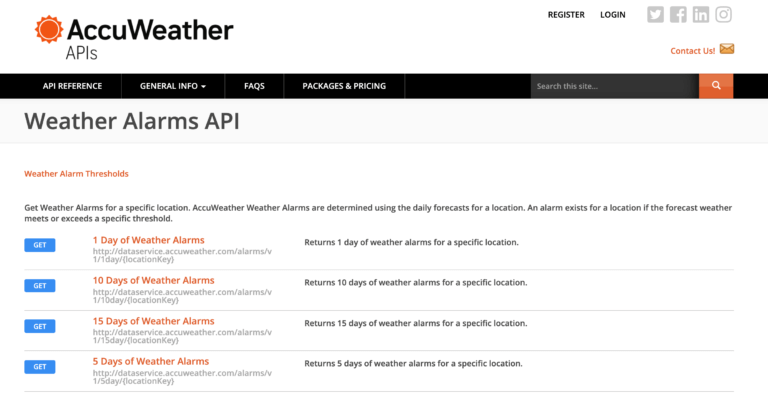Open the LOGIN link
The image size is (768, 419).
pyautogui.click(x=613, y=15)
